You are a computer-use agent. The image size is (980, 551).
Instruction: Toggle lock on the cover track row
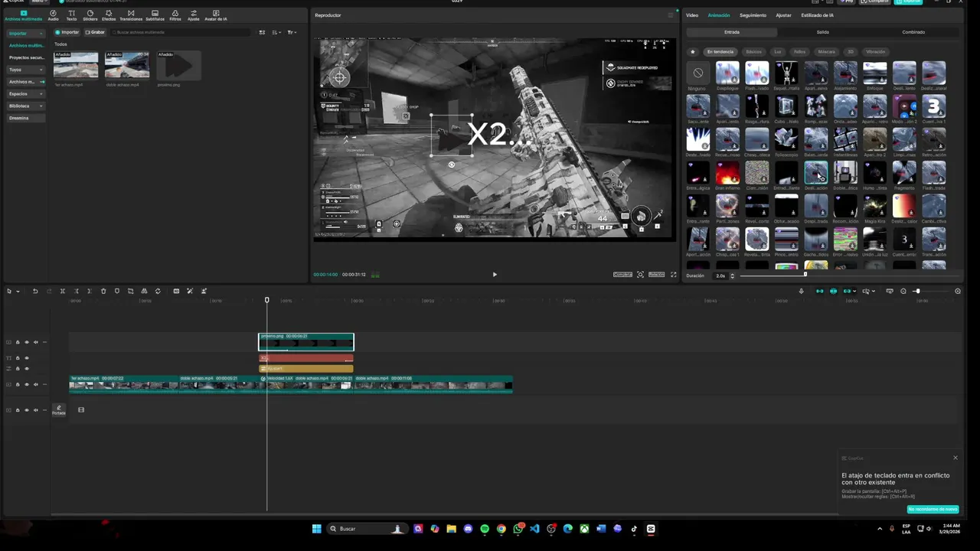point(18,409)
